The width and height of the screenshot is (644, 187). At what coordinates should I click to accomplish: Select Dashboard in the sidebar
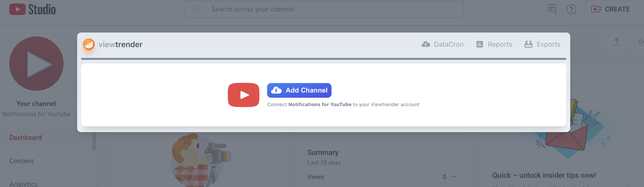25,137
